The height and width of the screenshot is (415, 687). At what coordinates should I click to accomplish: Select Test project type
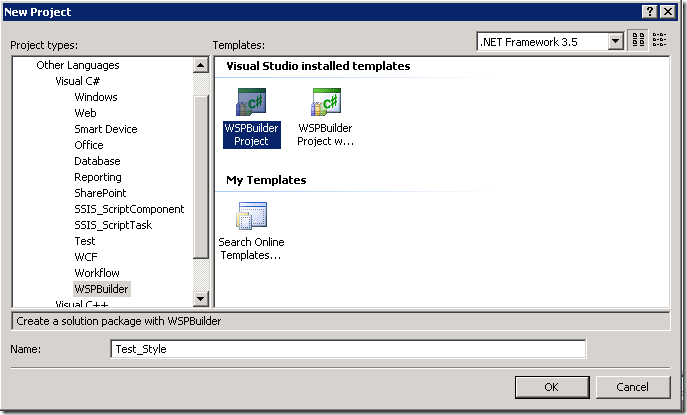click(85, 241)
